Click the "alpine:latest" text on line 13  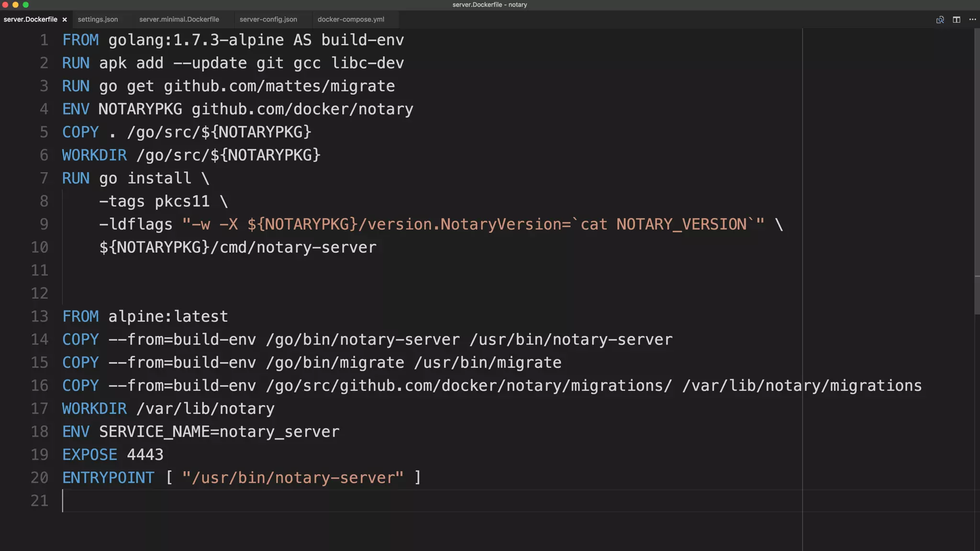coord(168,317)
